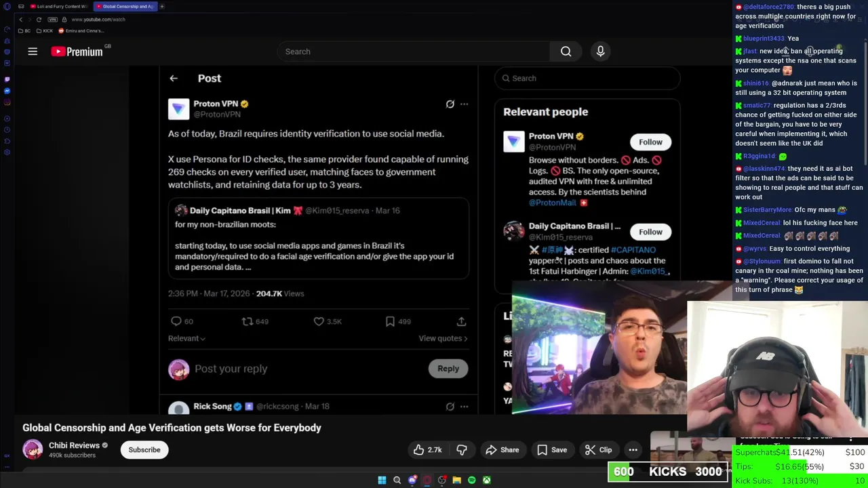Open the Windows Start menu
Image resolution: width=868 pixels, height=488 pixels.
click(x=382, y=480)
